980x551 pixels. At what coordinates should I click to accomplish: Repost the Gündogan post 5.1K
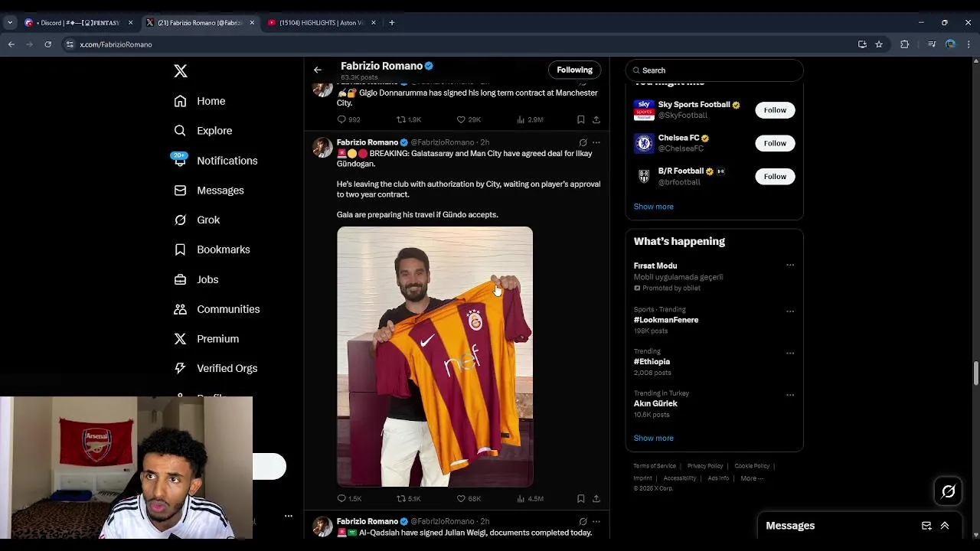click(x=408, y=499)
